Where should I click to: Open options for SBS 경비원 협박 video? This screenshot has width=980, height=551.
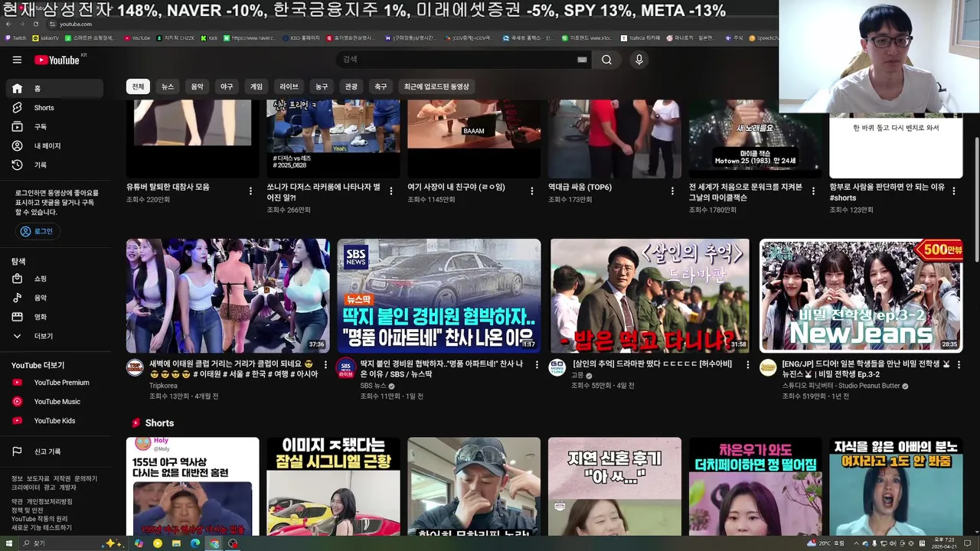click(537, 365)
